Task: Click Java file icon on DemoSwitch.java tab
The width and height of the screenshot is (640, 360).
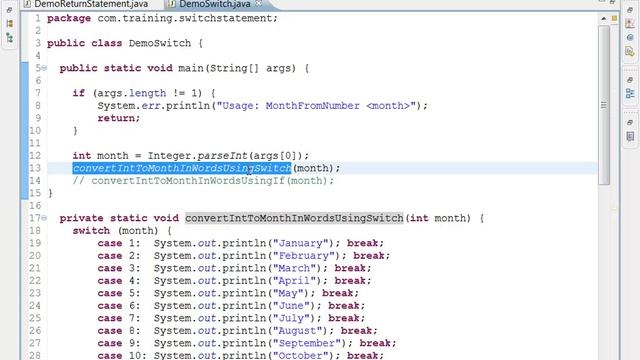Action: click(172, 4)
